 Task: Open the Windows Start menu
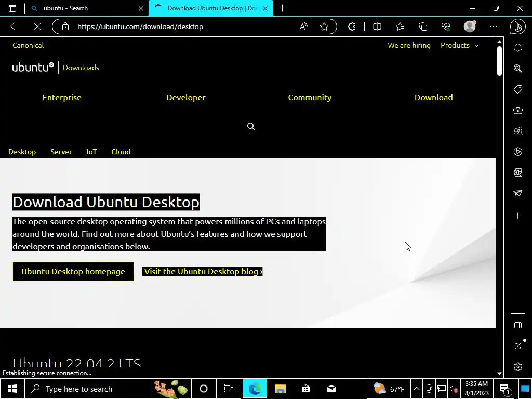tap(12, 389)
